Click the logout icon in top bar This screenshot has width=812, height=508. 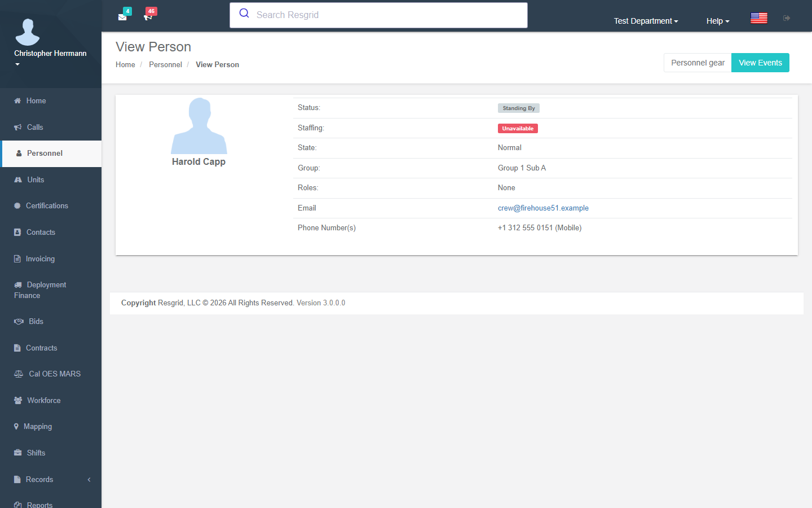click(x=787, y=18)
